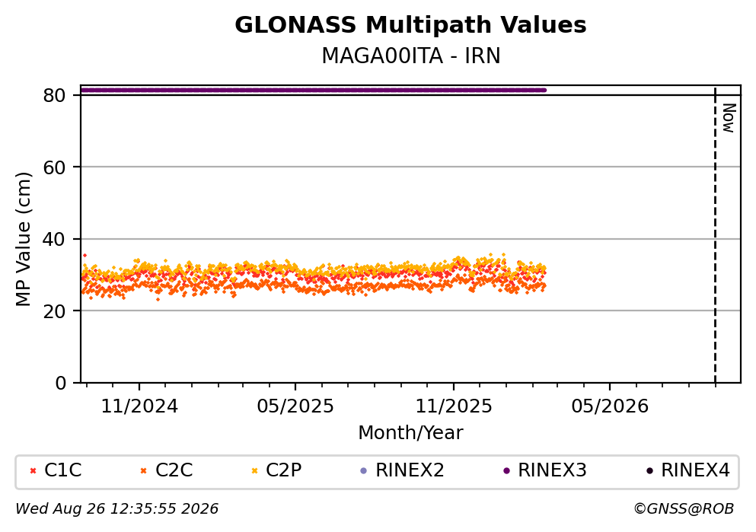
Task: Click the rotated Now label
Action: [x=729, y=118]
